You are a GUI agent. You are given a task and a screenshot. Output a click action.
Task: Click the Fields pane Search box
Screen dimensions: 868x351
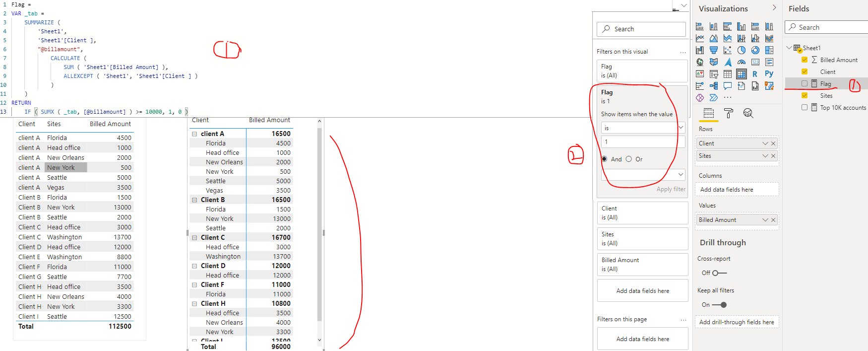[x=826, y=27]
